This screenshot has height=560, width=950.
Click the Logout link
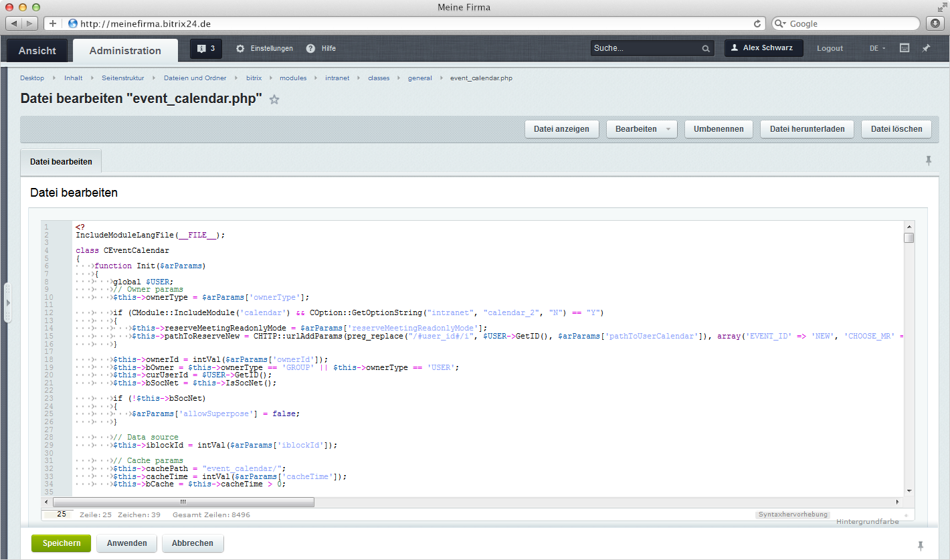(830, 48)
